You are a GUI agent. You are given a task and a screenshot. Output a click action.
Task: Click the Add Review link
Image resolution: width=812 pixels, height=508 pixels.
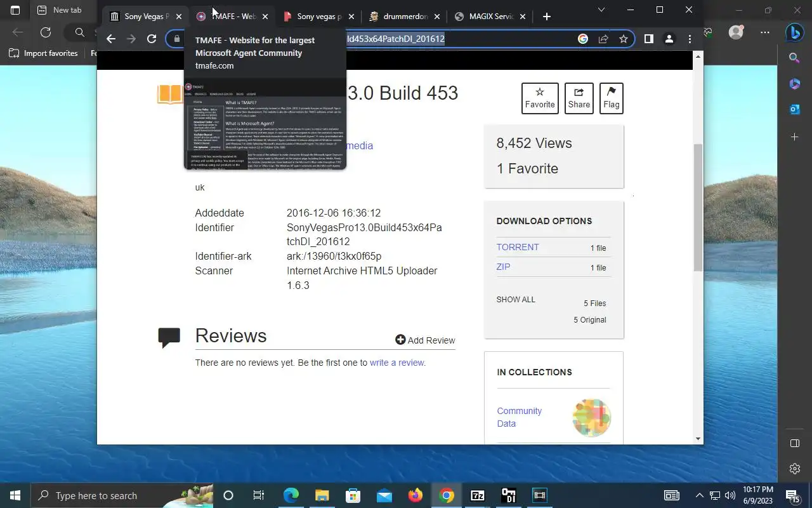tap(425, 340)
